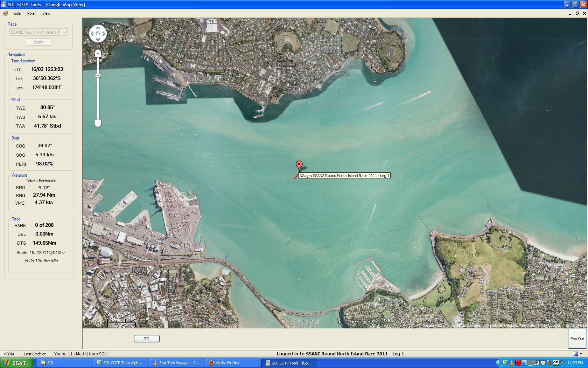This screenshot has height=368, width=588.
Task: Click the UTC value 16/02 1253:03
Action: point(47,69)
